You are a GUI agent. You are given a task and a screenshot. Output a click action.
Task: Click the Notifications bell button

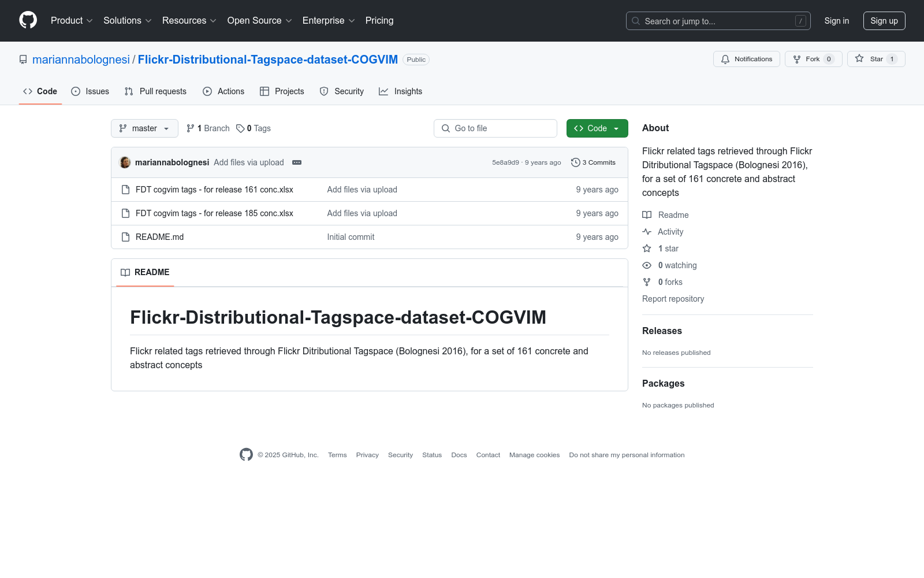746,59
